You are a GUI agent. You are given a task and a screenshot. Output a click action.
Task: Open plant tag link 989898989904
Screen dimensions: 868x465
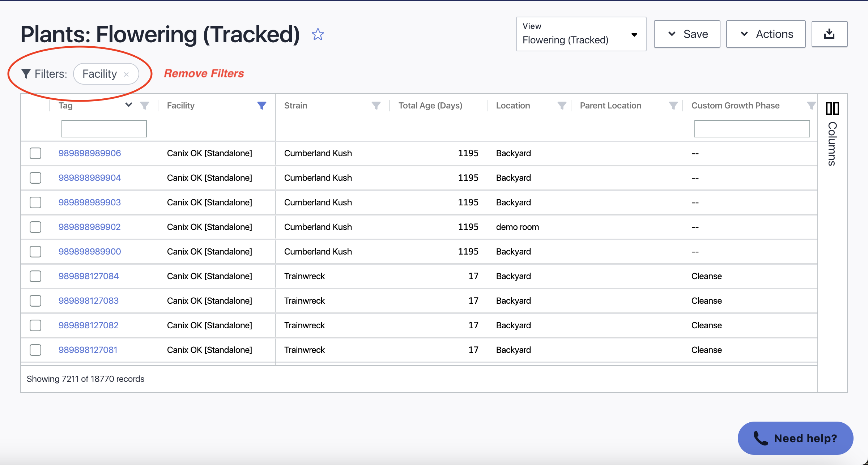pyautogui.click(x=90, y=178)
